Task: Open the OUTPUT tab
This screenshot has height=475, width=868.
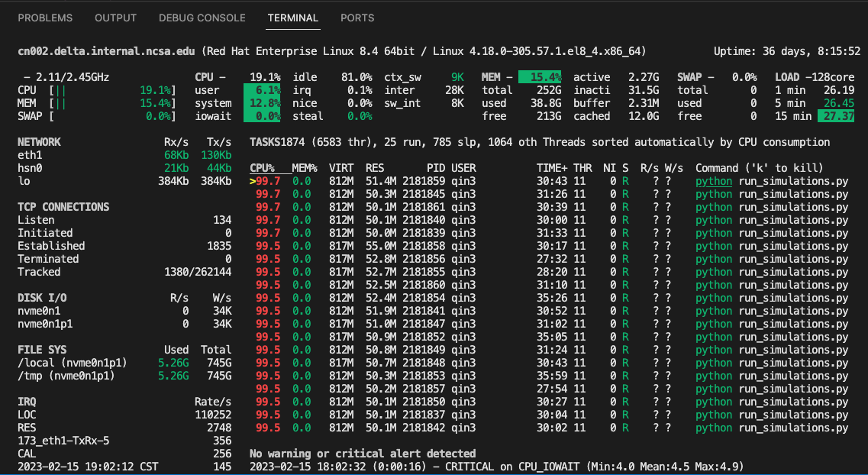Action: (115, 18)
